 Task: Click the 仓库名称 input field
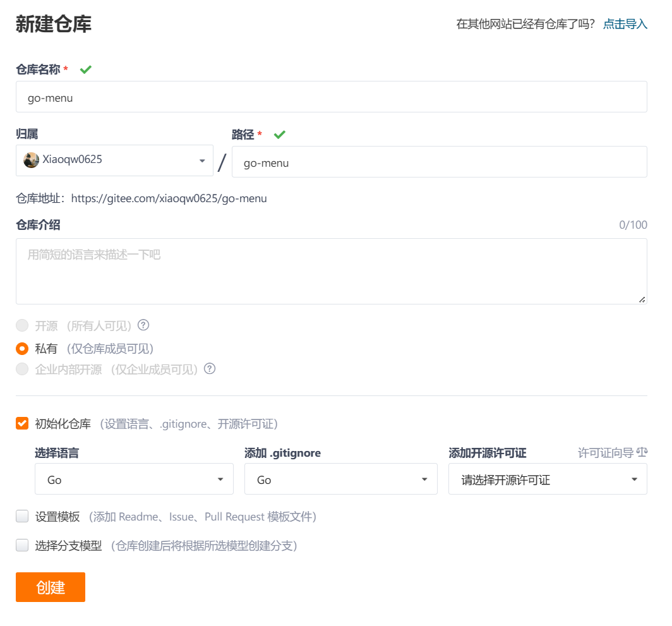332,97
